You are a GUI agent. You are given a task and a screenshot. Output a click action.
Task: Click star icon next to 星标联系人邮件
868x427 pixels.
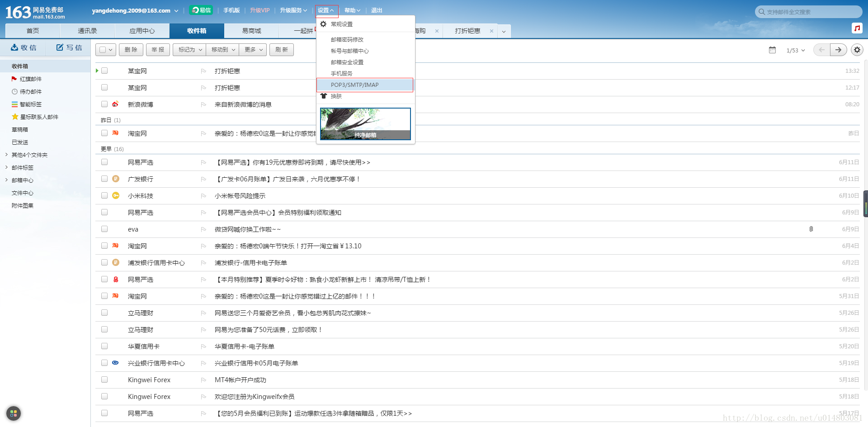pos(15,117)
